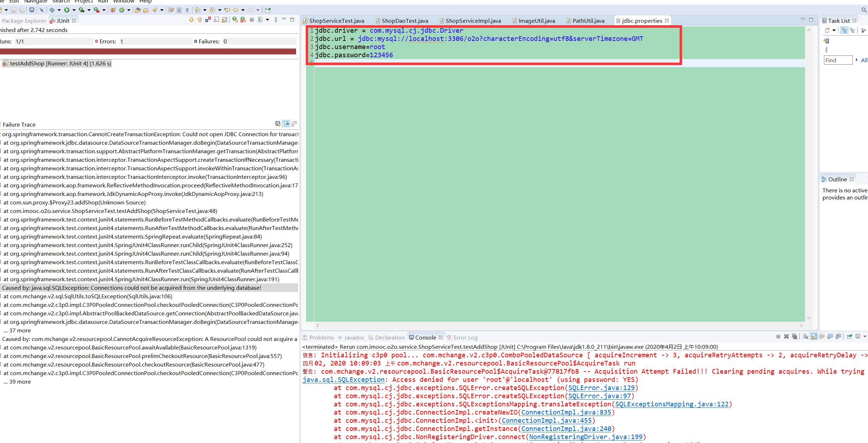Toggle Show Failures Only in JUnit

[208, 20]
